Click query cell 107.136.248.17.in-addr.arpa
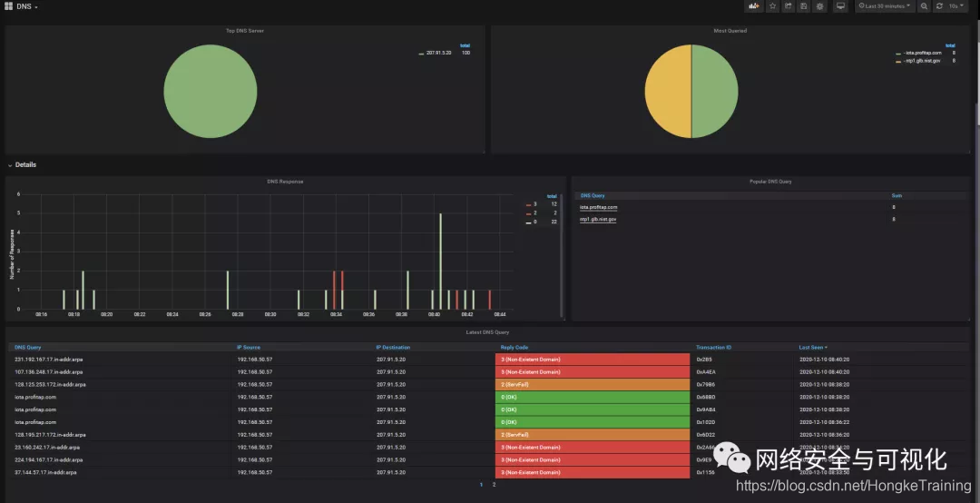Viewport: 980px width, 503px height. [49, 372]
